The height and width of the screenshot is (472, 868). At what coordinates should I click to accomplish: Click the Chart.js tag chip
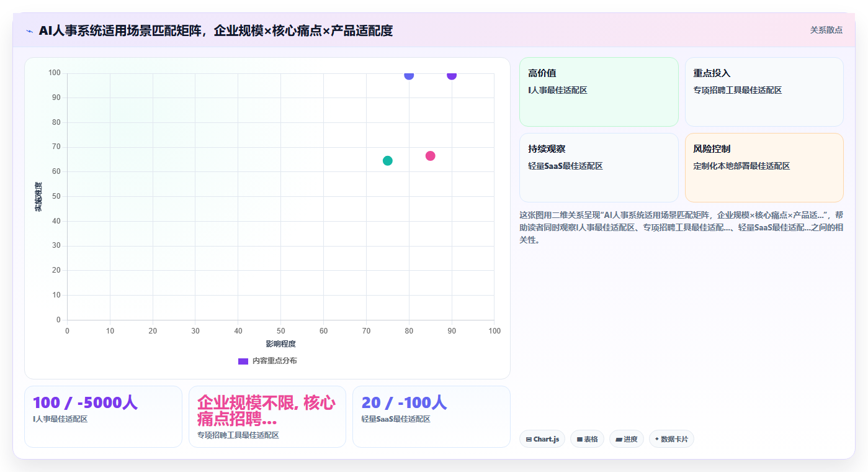point(542,439)
